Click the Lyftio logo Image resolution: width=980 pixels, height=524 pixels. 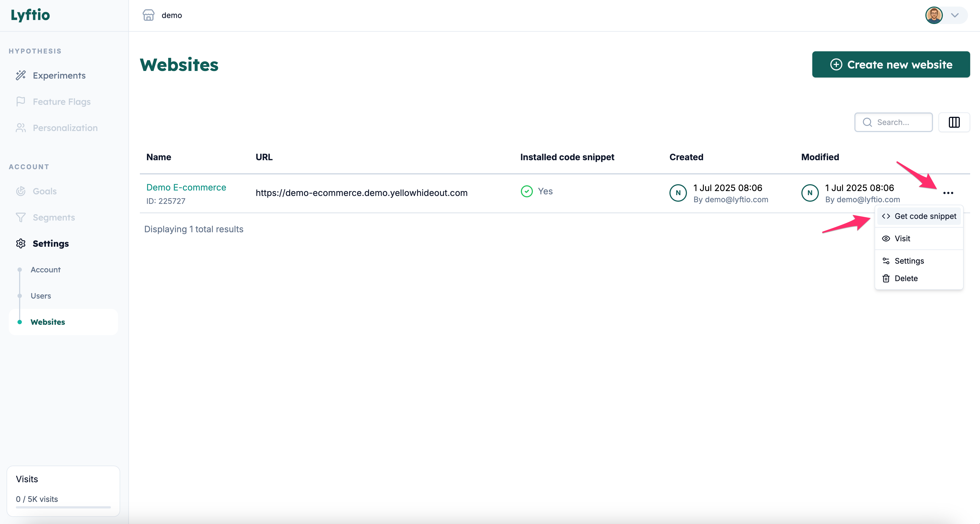30,15
